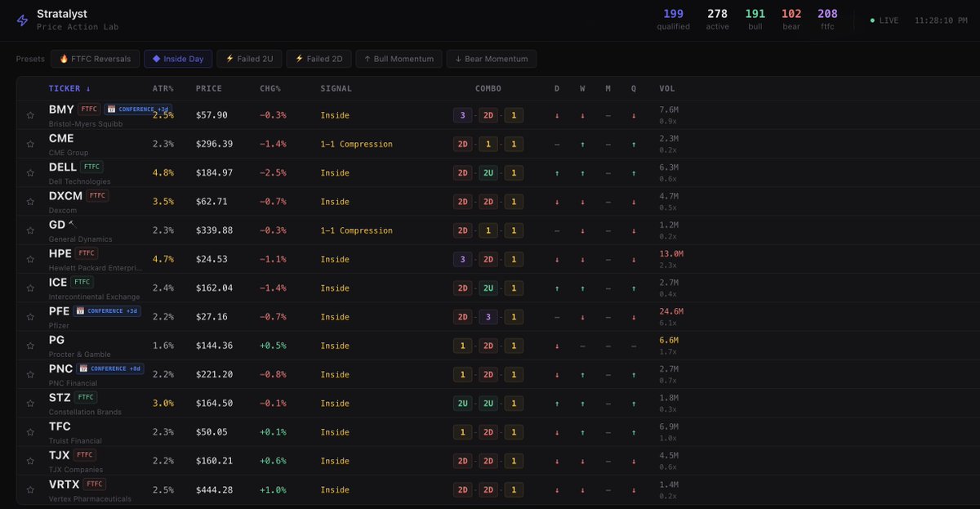Click the $444.28 price cell
Image resolution: width=980 pixels, height=509 pixels.
(x=216, y=490)
